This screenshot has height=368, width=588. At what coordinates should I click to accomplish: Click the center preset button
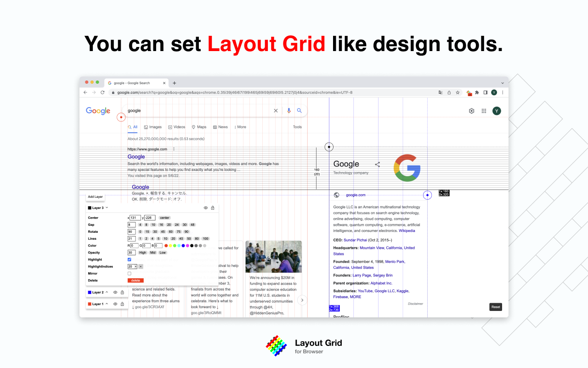click(164, 218)
